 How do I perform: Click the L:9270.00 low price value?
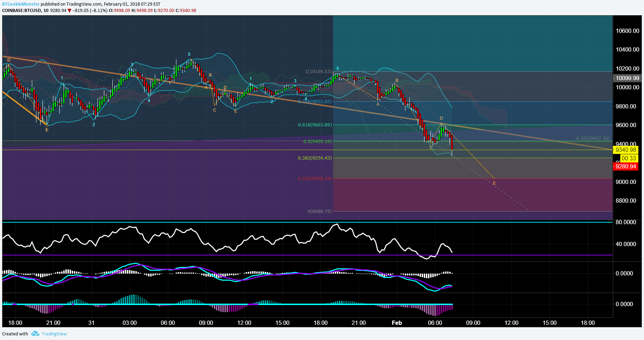[164, 11]
